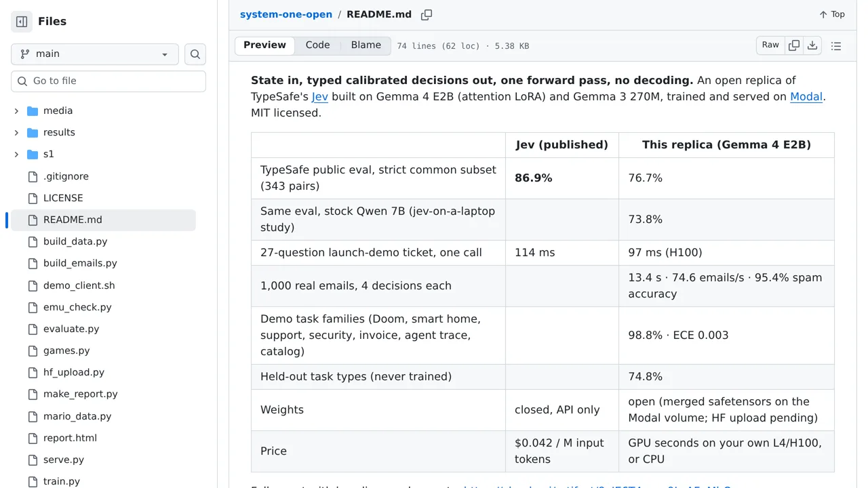Open the media folder
This screenshot has width=868, height=488.
(x=58, y=110)
